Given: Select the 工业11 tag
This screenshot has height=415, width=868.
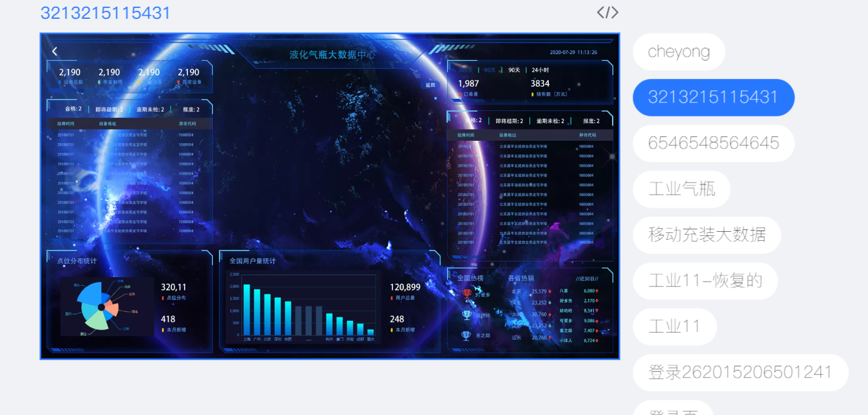Looking at the screenshot, I should 675,326.
